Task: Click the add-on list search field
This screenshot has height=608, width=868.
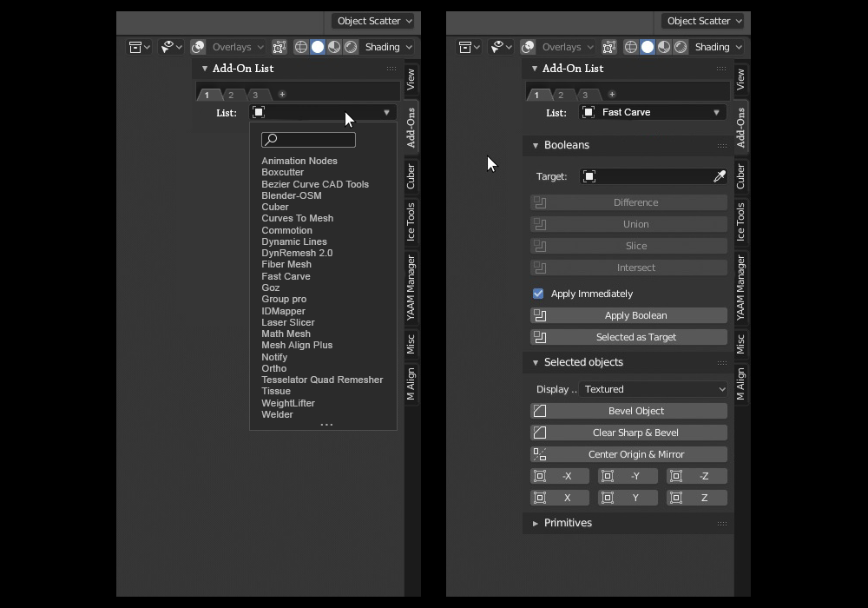Action: coord(308,140)
